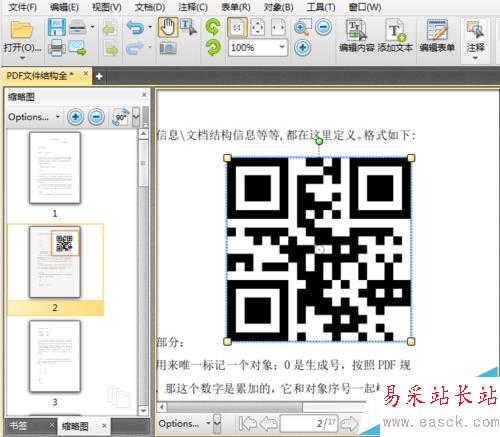Screen dimensions: 500x437
Task: Toggle Actual Size 1:1 view mode
Action: 237,27
